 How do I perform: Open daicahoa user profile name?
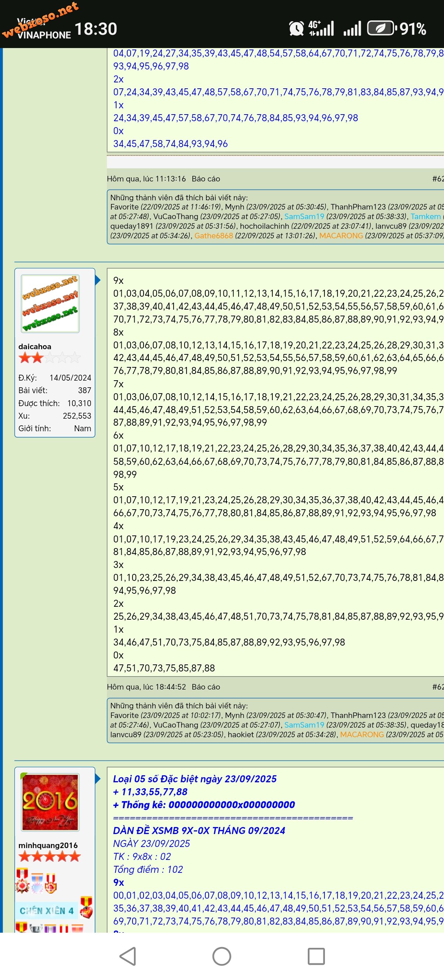[35, 346]
